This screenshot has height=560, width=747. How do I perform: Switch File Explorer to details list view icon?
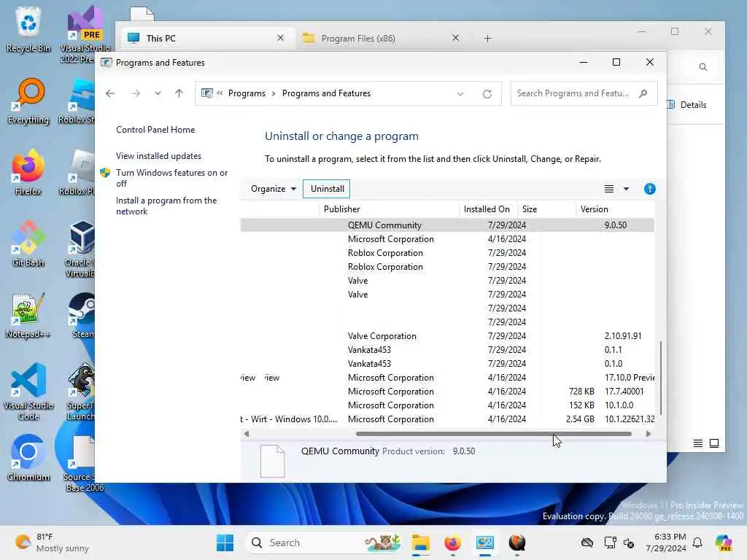698,443
